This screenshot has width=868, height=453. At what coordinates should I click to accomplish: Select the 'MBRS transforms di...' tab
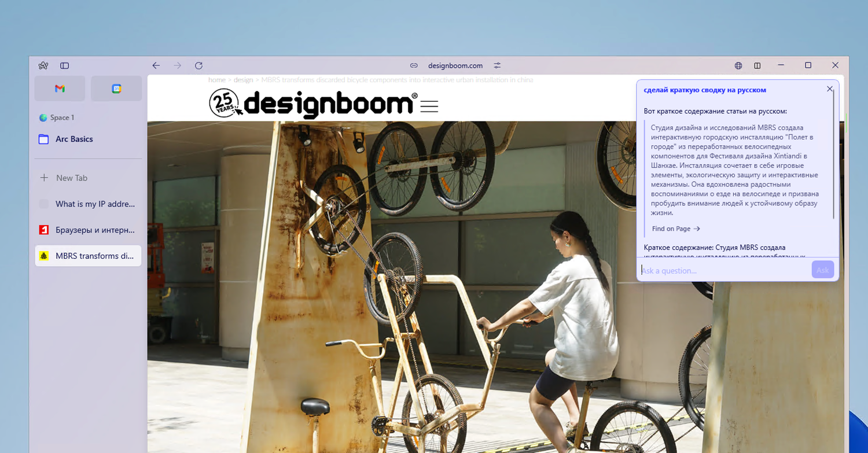(88, 256)
